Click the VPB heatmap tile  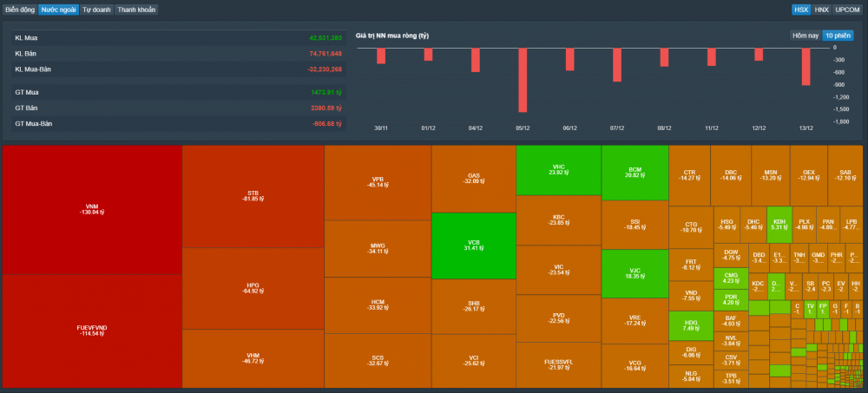[x=378, y=183]
